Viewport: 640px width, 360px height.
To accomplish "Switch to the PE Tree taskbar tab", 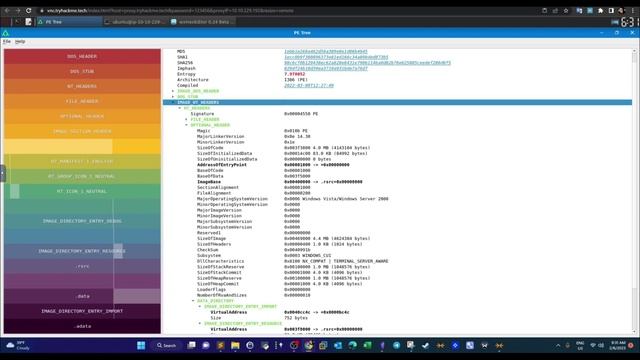I will [x=69, y=22].
